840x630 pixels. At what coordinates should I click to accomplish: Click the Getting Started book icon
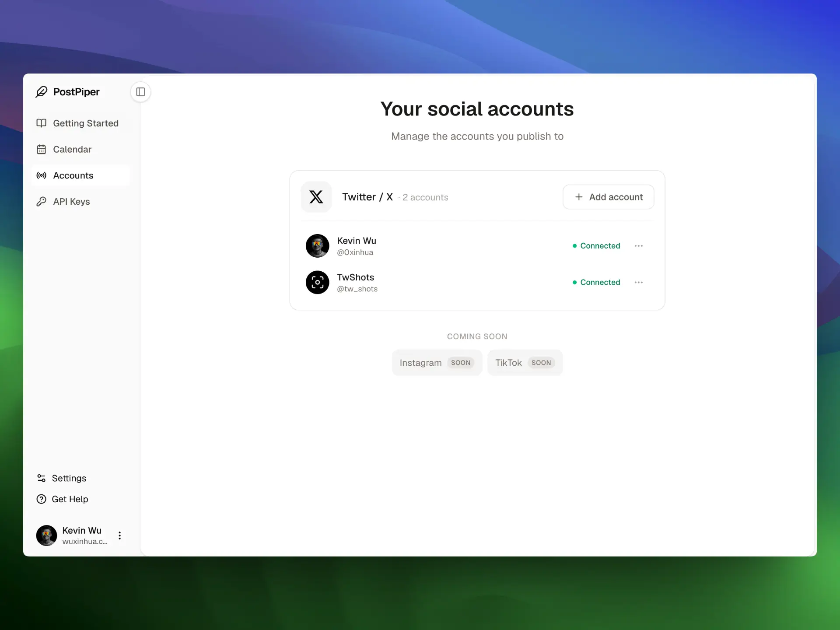click(x=42, y=123)
